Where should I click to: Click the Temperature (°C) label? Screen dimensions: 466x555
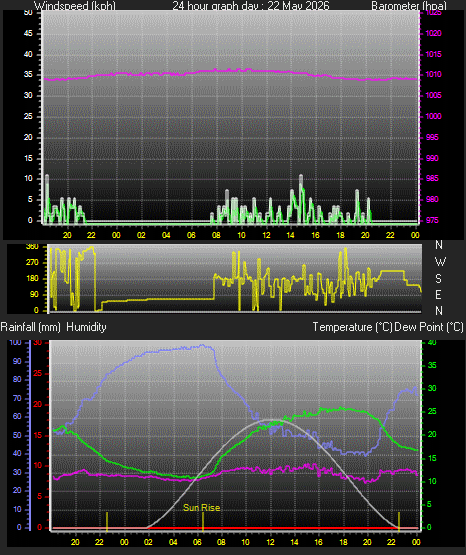pos(352,327)
